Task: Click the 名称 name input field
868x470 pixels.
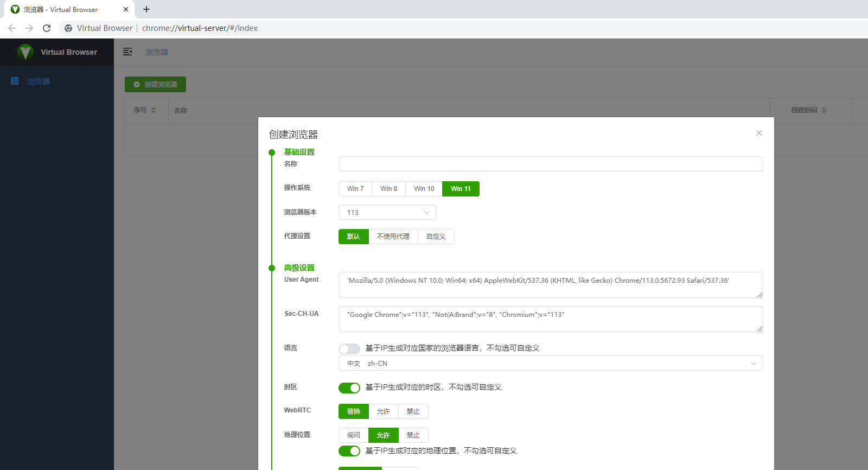Action: (x=550, y=164)
